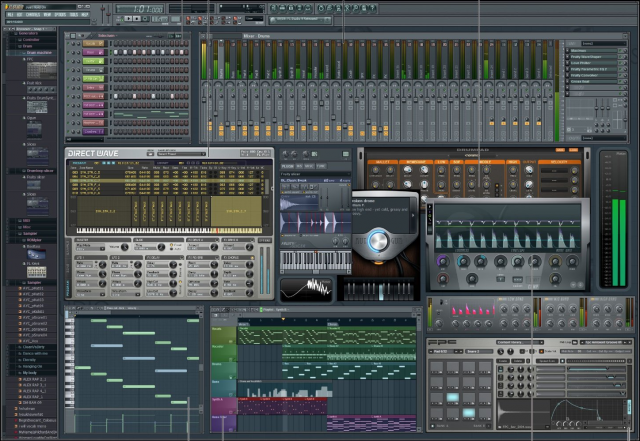The height and width of the screenshot is (441, 640).
Task: Open the OPTIONS menu
Action: tap(60, 15)
